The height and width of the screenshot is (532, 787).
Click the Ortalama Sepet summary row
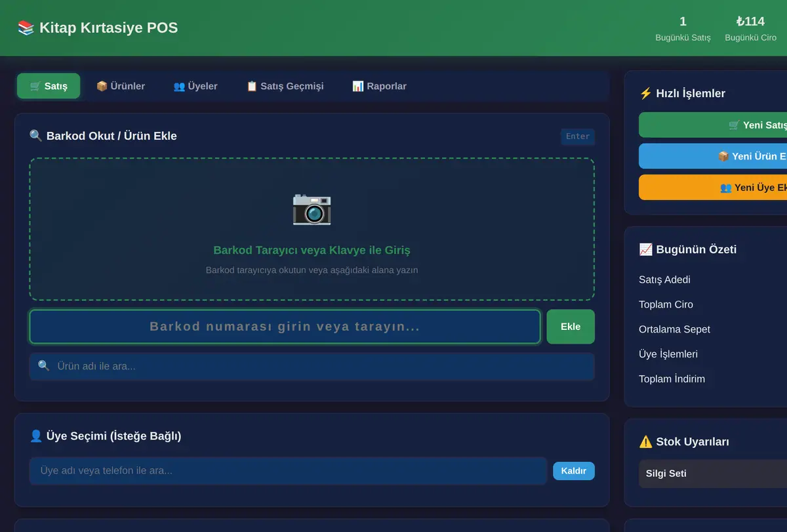[713, 329]
